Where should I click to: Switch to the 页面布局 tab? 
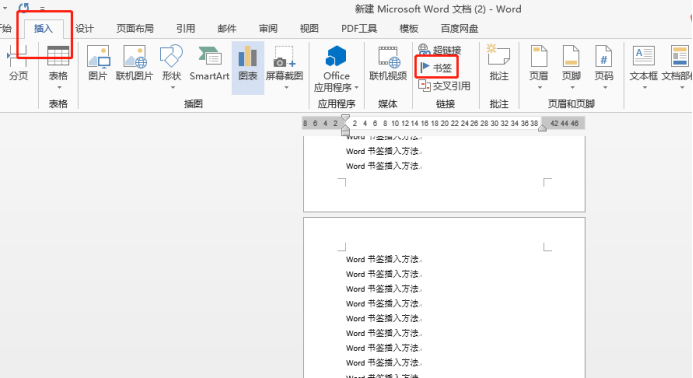(135, 29)
